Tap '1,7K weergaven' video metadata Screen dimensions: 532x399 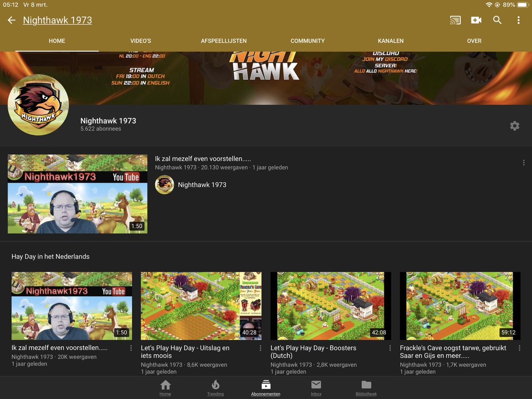tap(466, 365)
